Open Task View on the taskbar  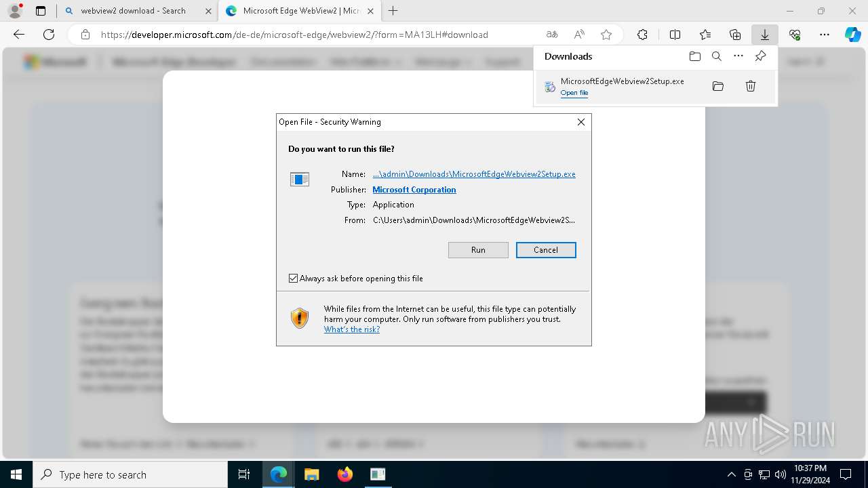point(244,474)
